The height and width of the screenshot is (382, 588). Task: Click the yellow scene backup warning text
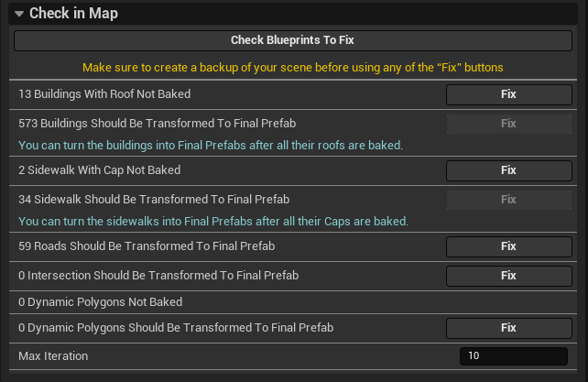click(292, 68)
